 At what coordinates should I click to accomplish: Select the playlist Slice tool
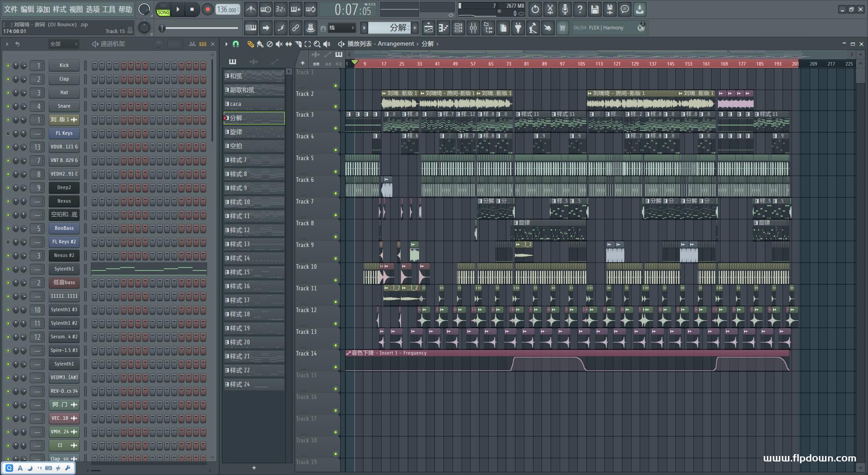[298, 44]
